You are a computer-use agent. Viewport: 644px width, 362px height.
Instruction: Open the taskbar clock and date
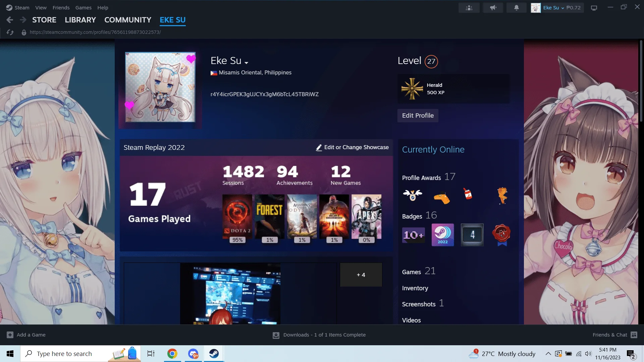point(608,354)
